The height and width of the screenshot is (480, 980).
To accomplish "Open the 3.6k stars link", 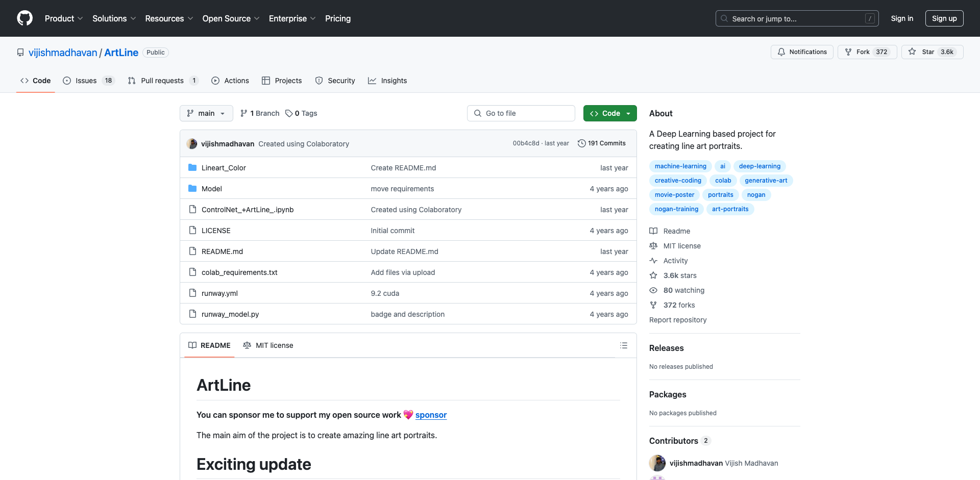I will pyautogui.click(x=673, y=275).
